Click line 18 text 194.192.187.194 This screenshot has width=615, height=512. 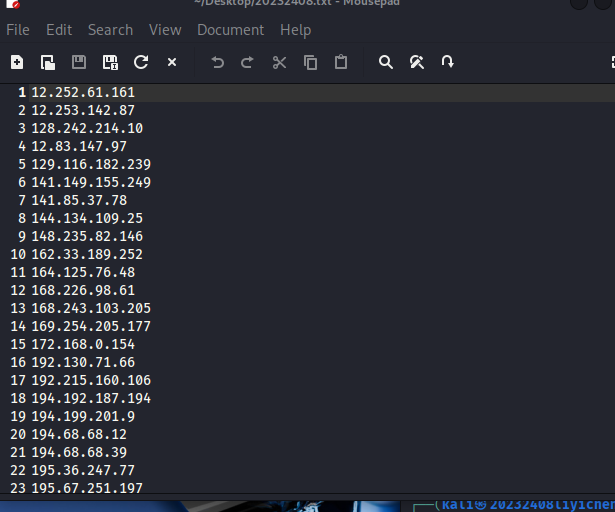pos(91,399)
